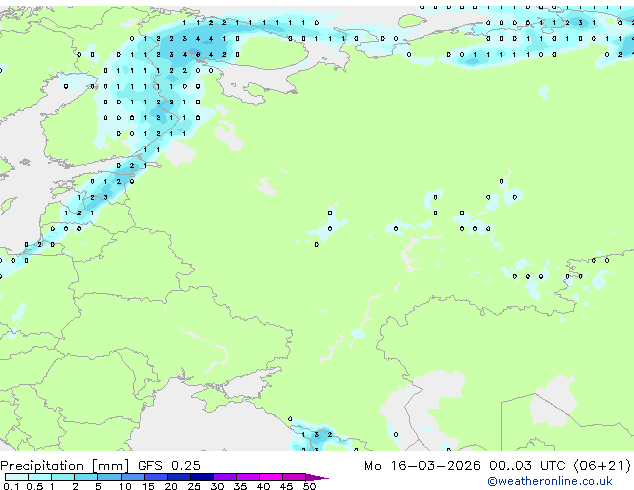Pick the purple swatch between 30 and 35
This screenshot has width=634, height=490.
[x=225, y=477]
